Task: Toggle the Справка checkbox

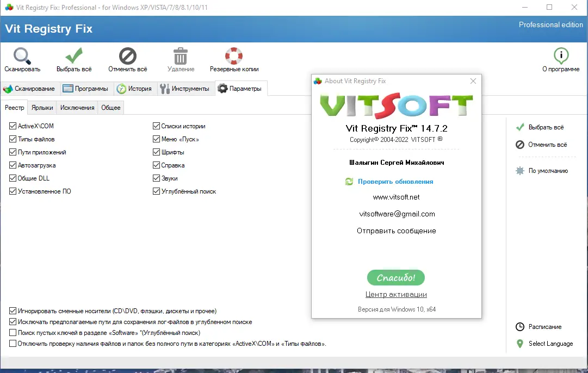Action: pos(156,165)
